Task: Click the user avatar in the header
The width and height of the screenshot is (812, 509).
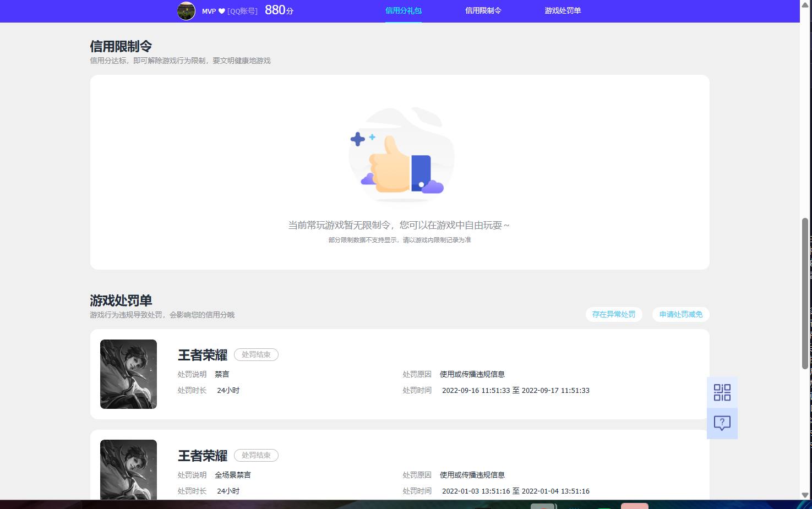Action: tap(186, 11)
